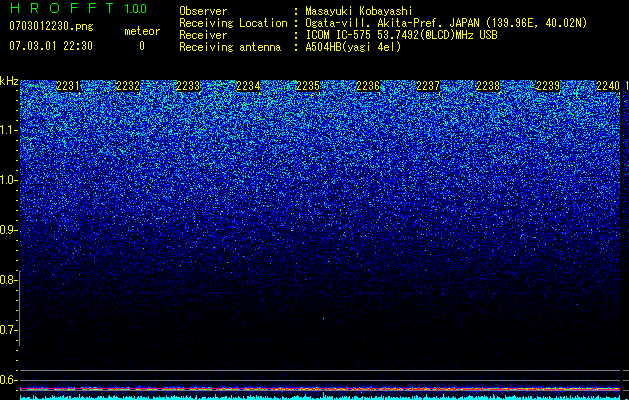Screen dimensions: 629x400
Task: Click the 1.1 kHz frequency axis label
Action: 8,130
